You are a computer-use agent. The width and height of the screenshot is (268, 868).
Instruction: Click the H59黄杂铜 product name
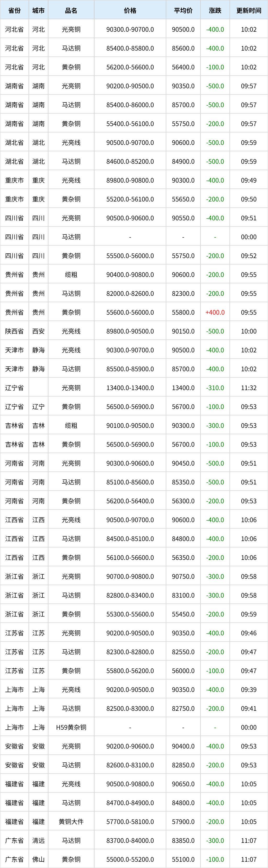click(x=71, y=728)
